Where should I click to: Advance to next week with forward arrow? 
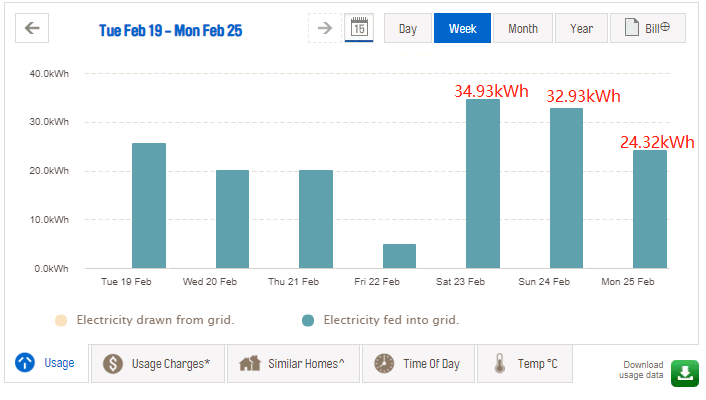(x=324, y=28)
